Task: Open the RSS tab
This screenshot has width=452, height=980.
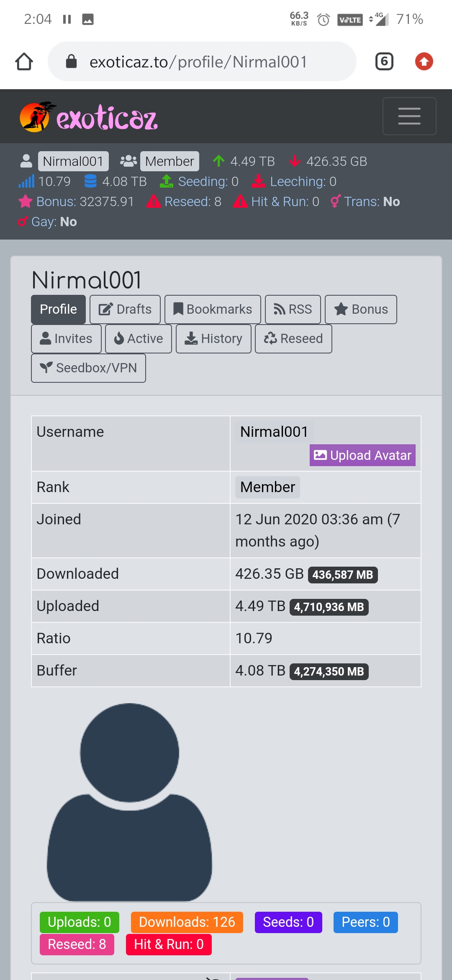Action: [293, 309]
